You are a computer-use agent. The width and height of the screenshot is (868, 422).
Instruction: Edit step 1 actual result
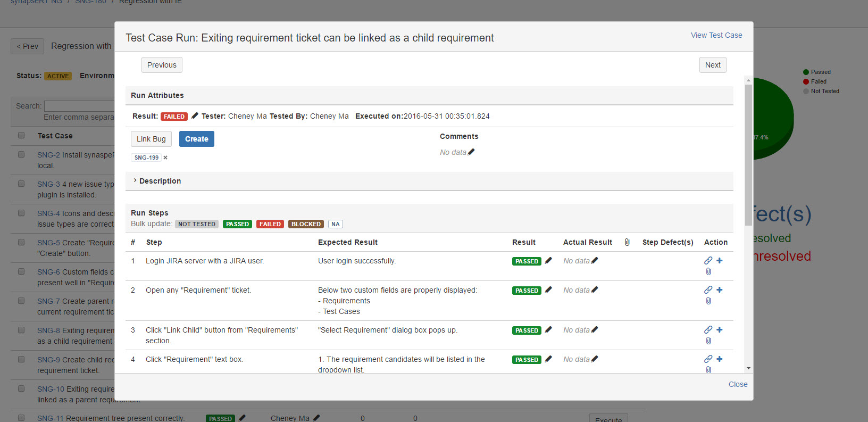595,260
